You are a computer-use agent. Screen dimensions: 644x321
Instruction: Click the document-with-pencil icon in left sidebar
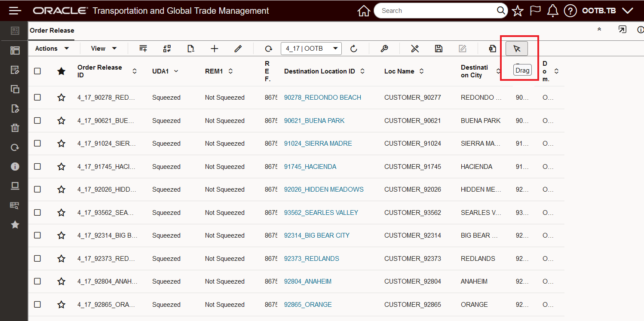[x=15, y=108]
